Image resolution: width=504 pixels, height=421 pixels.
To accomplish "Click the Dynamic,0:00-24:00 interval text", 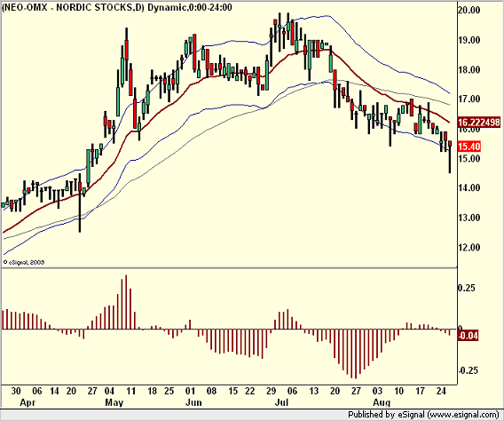I will click(x=190, y=7).
